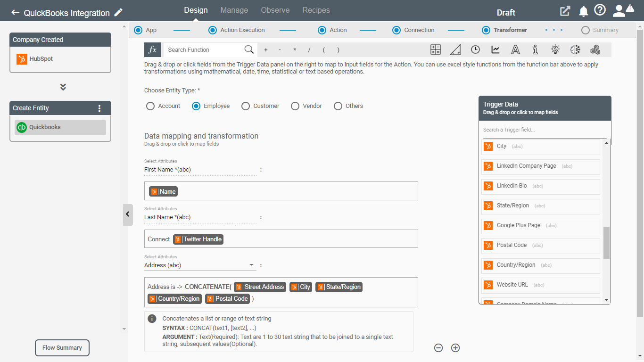Map the Website URL trigger field

[541, 285]
